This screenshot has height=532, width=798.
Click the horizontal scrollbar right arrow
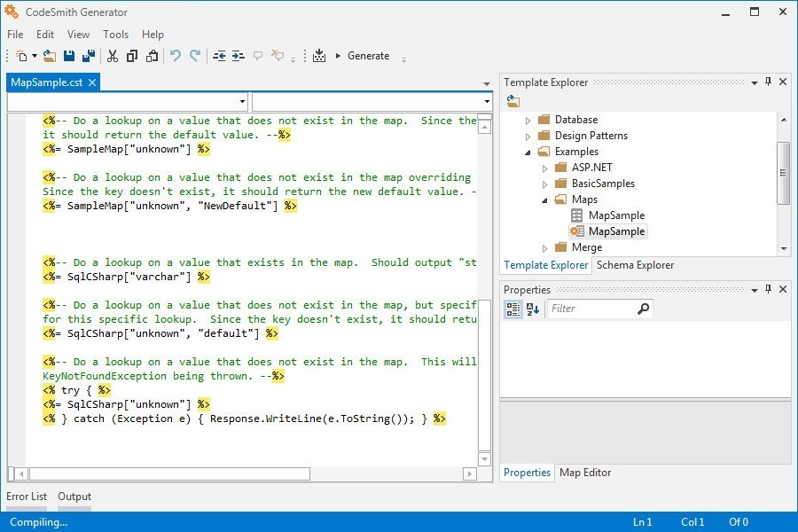pos(469,474)
